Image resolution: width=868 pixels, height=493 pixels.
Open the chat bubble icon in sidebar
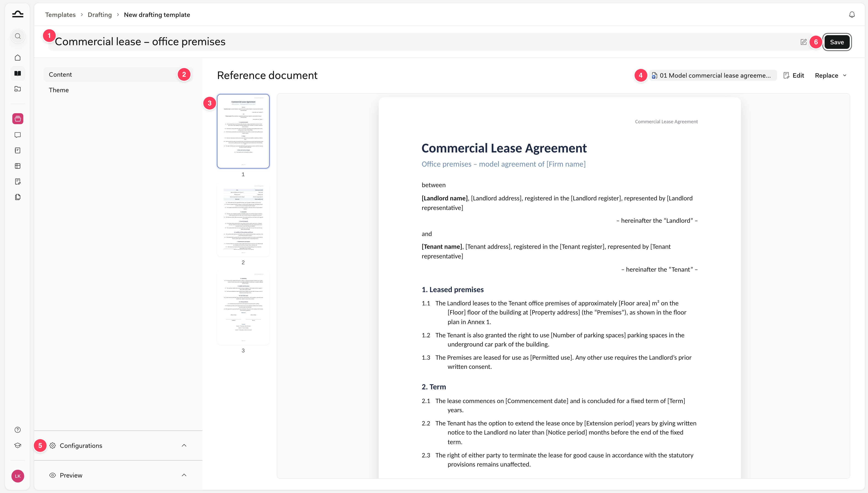(x=18, y=135)
